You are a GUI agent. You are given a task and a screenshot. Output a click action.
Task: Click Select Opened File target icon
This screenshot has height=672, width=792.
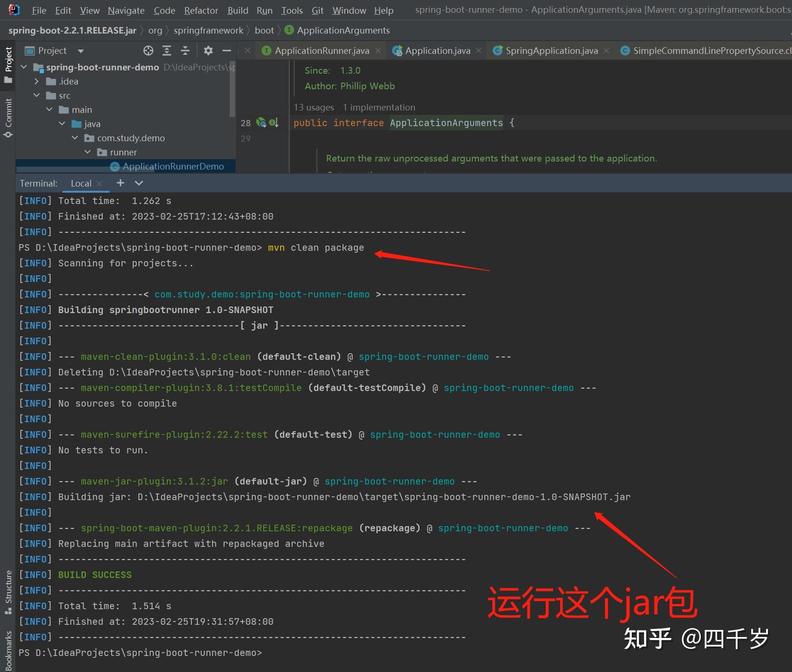(x=148, y=51)
